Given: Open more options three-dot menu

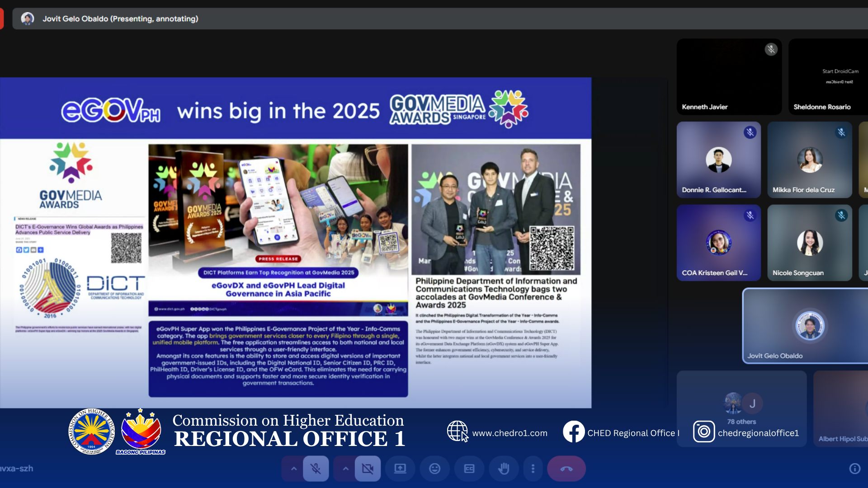Looking at the screenshot, I should 533,469.
